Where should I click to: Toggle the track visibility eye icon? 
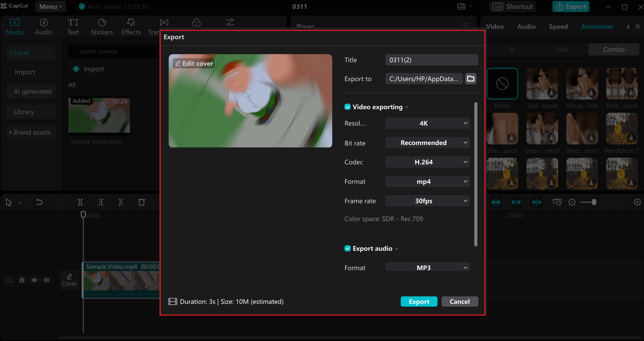(34, 280)
